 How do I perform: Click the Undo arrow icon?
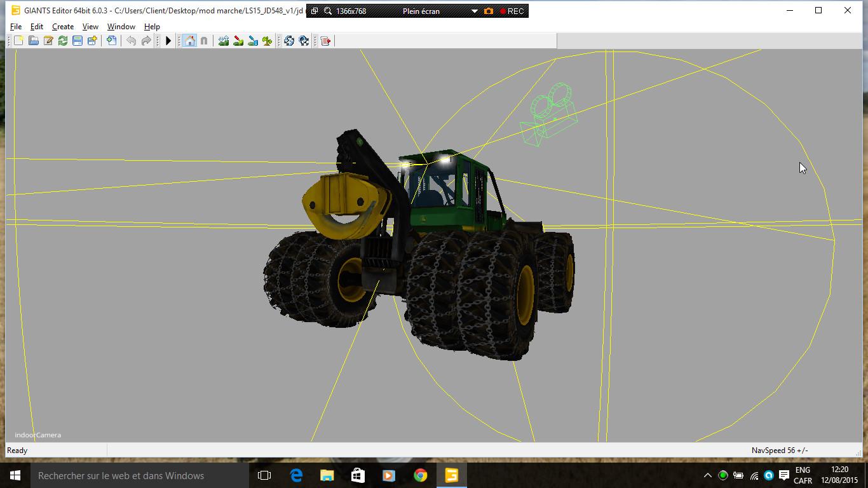click(x=131, y=41)
